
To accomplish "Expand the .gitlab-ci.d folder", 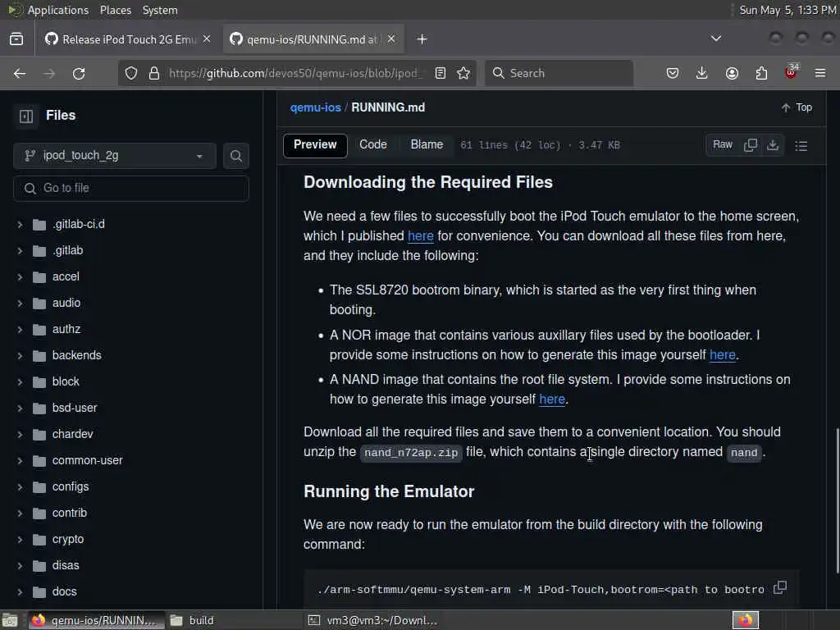I will [x=20, y=225].
